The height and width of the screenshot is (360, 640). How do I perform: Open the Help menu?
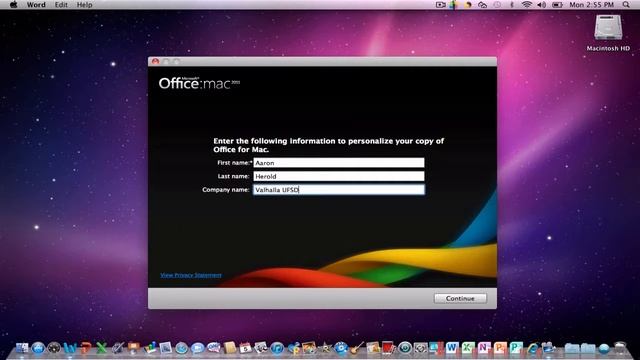pyautogui.click(x=84, y=5)
